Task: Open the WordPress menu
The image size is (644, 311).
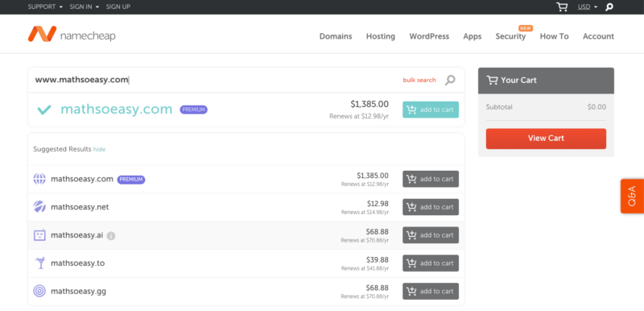Action: pos(429,36)
